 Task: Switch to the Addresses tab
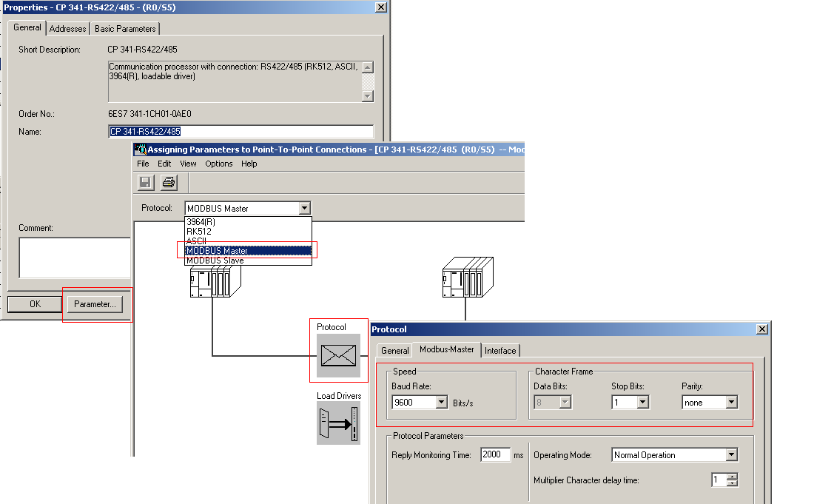pos(68,29)
